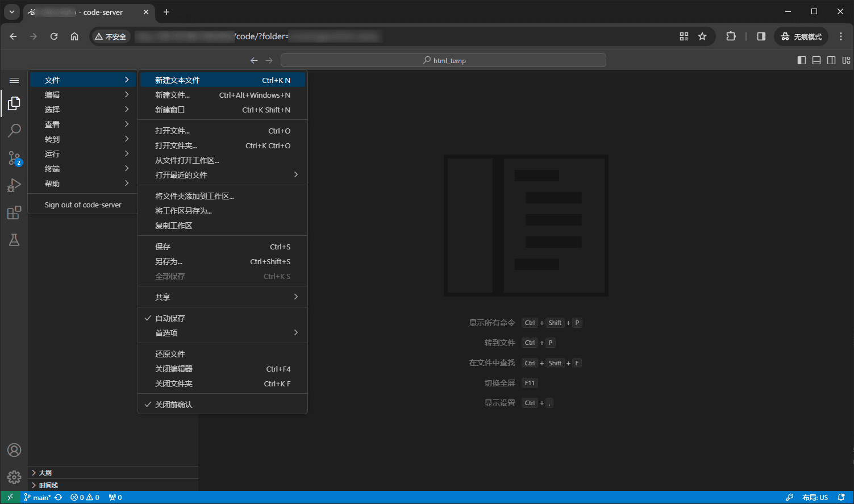Expand the 大纲 outline section

(x=113, y=473)
